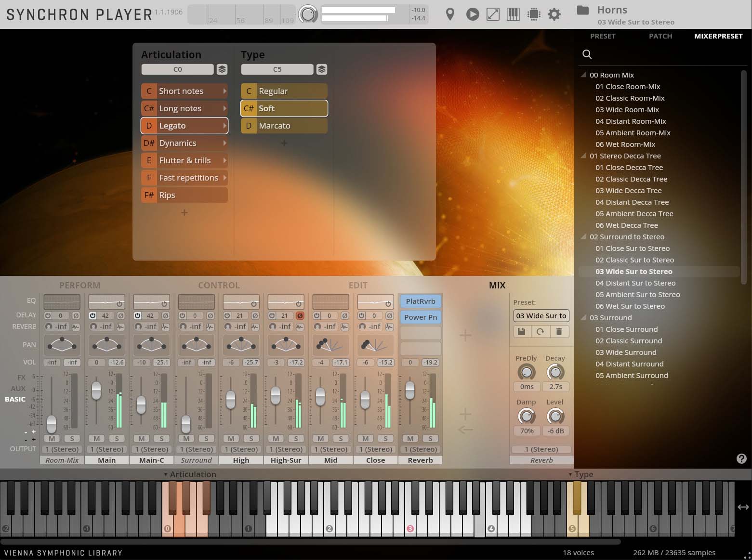
Task: Collapse the 00 Room Mix folder
Action: (583, 75)
